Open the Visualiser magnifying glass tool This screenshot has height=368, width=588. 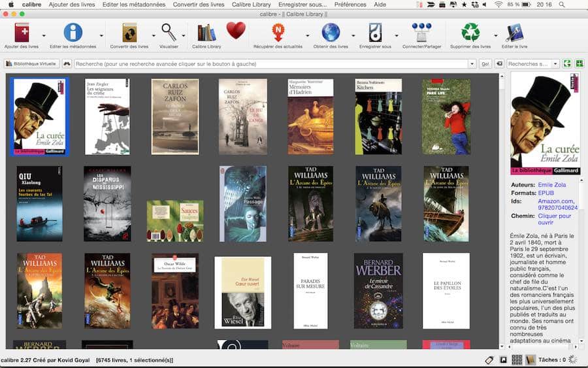click(x=169, y=32)
